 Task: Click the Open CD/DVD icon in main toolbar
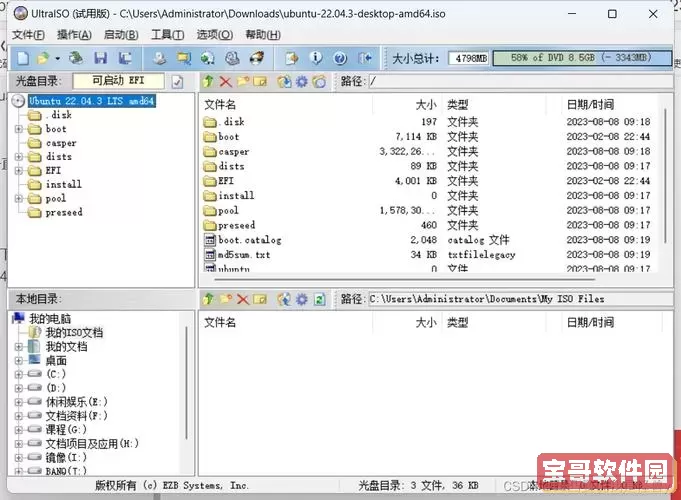(76, 58)
